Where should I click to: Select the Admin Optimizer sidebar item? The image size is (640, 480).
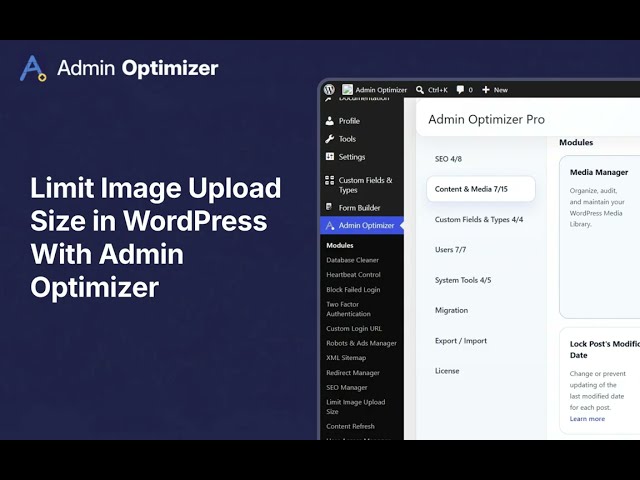[362, 225]
